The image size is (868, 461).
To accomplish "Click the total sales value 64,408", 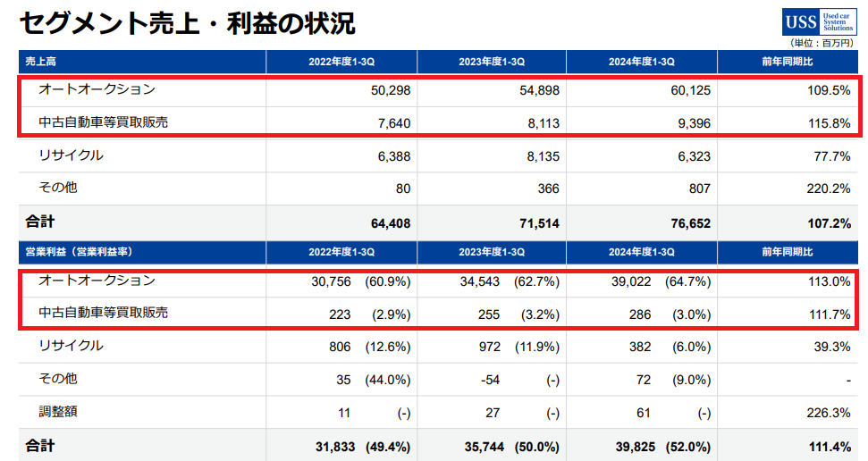I will point(391,223).
